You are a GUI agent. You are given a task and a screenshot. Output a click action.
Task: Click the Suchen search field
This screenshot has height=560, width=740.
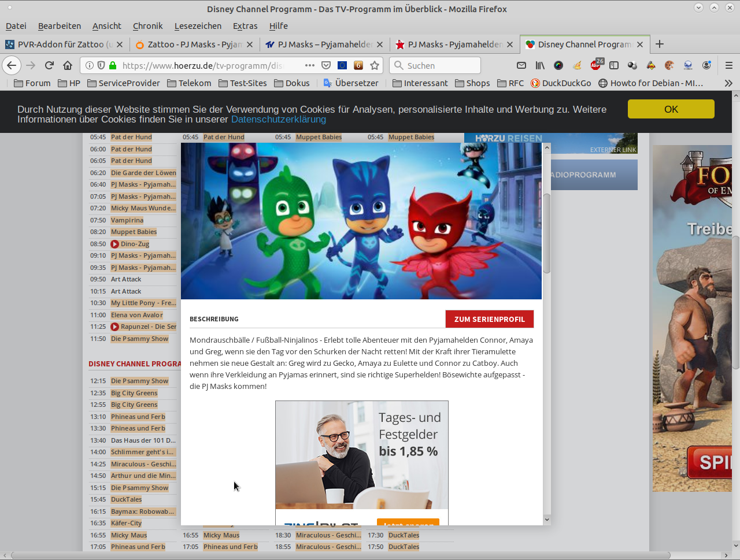(x=435, y=65)
